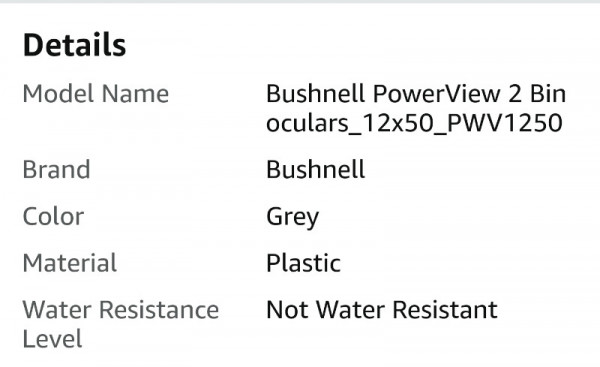Click the word Level under Water Resistance

click(x=52, y=339)
